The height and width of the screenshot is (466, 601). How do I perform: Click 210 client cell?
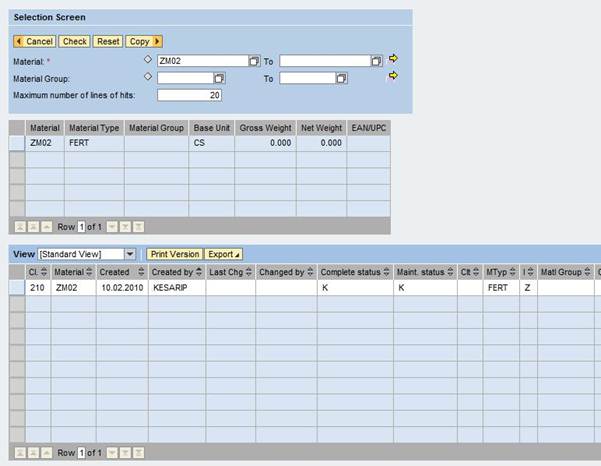point(38,288)
